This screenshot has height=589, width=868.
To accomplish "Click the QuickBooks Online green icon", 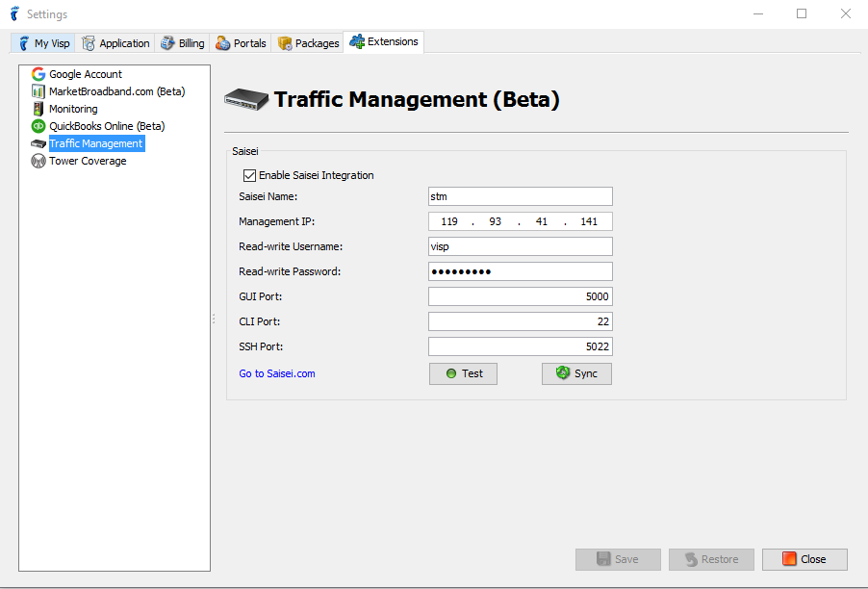I will coord(38,126).
